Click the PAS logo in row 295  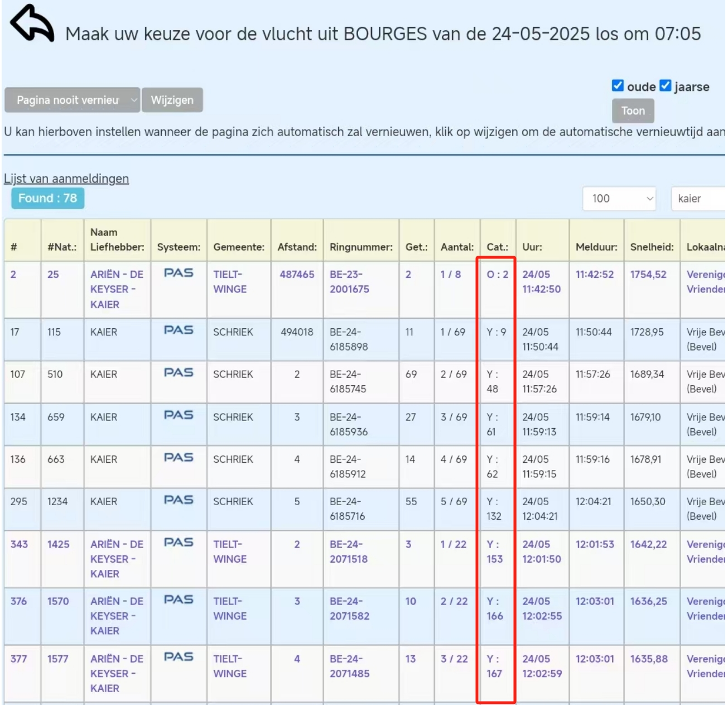coord(179,500)
